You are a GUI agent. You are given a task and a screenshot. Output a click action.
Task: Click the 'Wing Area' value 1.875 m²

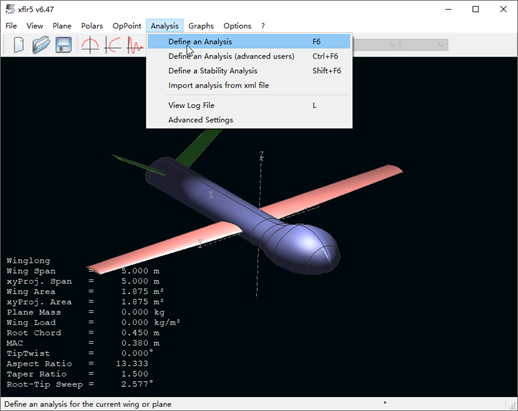(142, 292)
